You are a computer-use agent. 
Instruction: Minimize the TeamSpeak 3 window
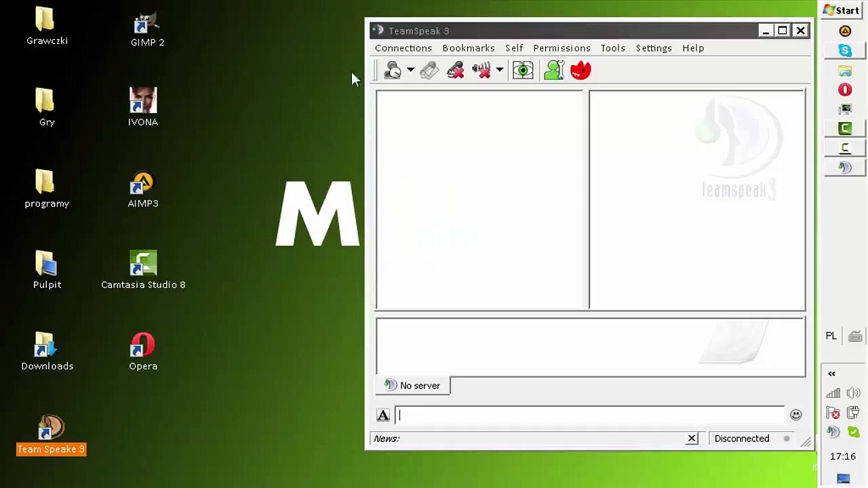tap(766, 30)
